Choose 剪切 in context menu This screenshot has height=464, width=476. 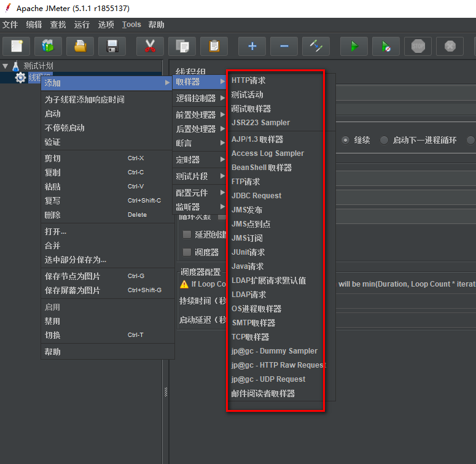pyautogui.click(x=106, y=158)
